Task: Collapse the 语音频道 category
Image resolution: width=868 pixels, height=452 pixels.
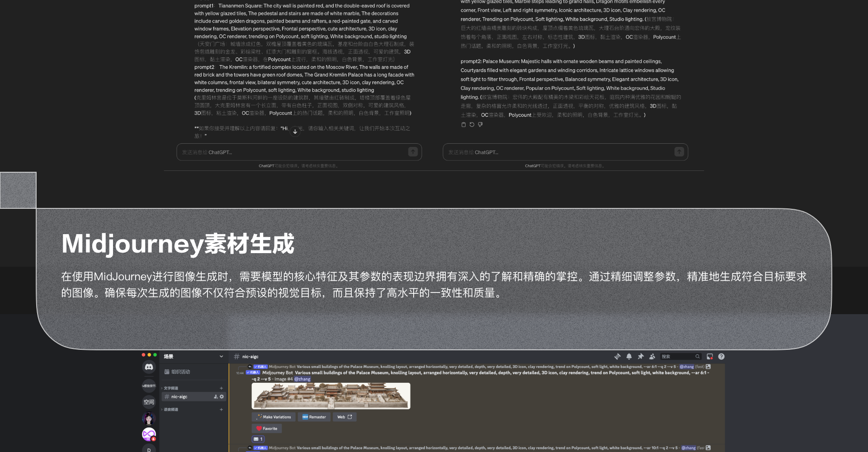Action: click(x=170, y=410)
